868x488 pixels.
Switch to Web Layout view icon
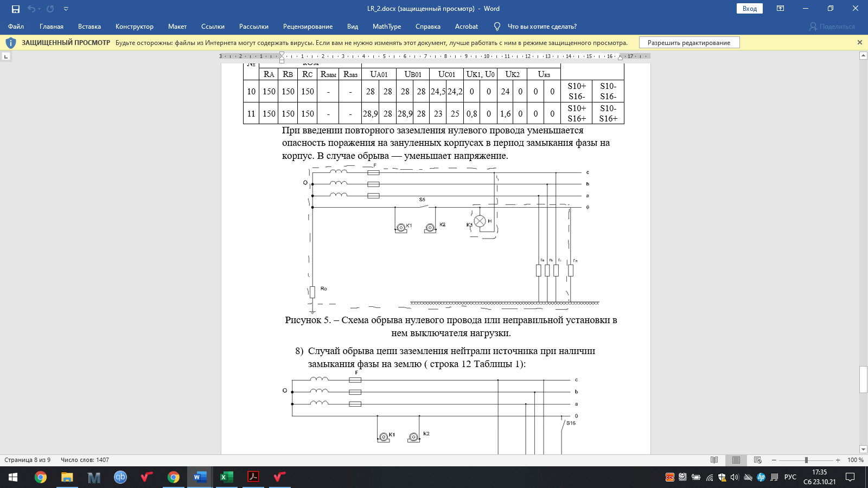pyautogui.click(x=758, y=460)
